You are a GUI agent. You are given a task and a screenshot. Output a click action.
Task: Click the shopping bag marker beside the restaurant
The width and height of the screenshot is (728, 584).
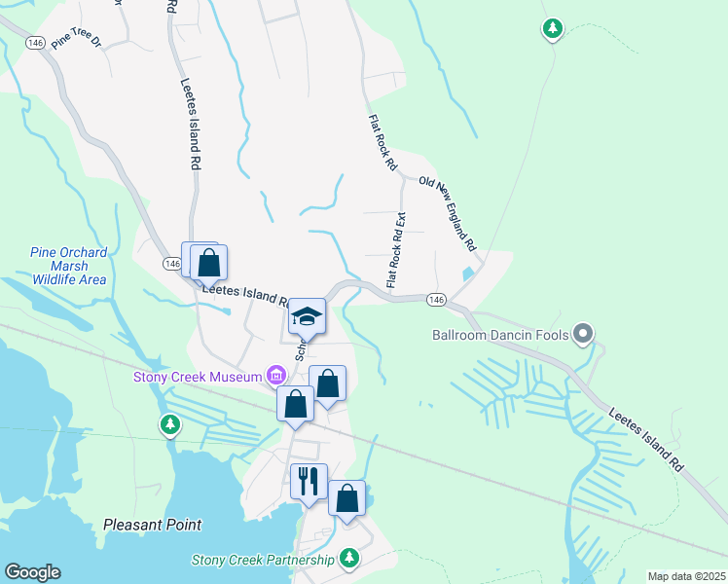point(346,499)
